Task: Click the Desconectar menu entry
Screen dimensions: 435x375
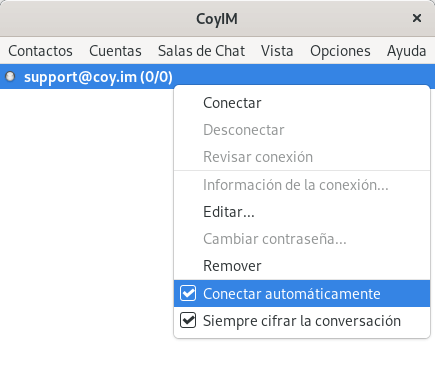Action: 302,130
